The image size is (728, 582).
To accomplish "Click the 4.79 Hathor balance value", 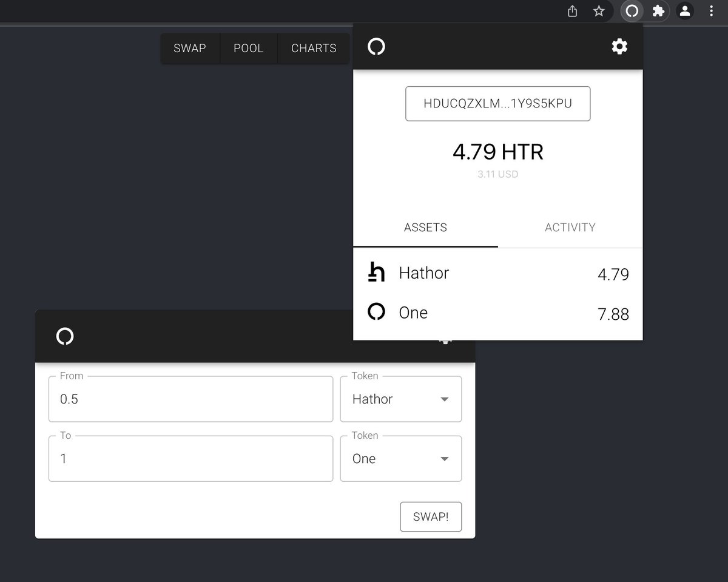I will tap(613, 274).
